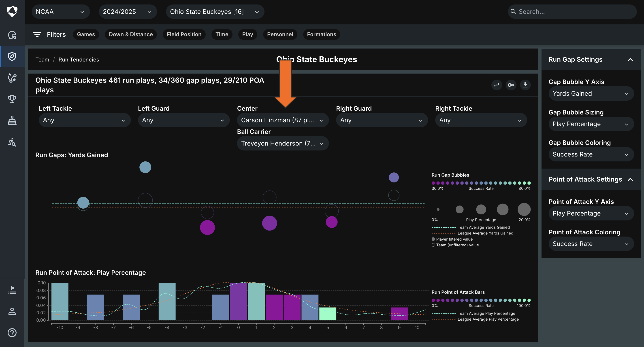Click the purple bar at 9
644x347 pixels.
(399, 314)
